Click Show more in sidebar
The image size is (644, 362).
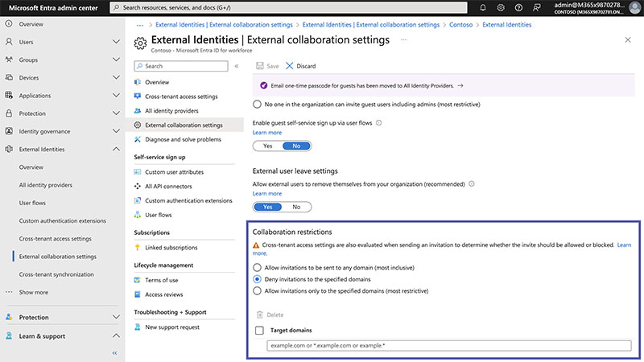pyautogui.click(x=34, y=292)
